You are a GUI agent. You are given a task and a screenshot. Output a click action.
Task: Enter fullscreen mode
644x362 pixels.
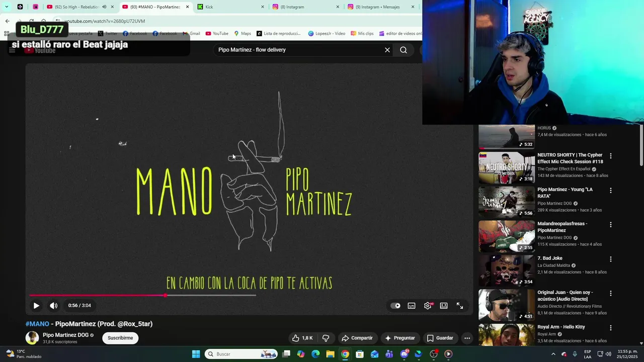point(460,306)
